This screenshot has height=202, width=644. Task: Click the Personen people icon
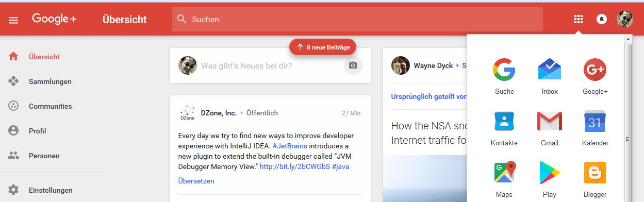(x=13, y=156)
